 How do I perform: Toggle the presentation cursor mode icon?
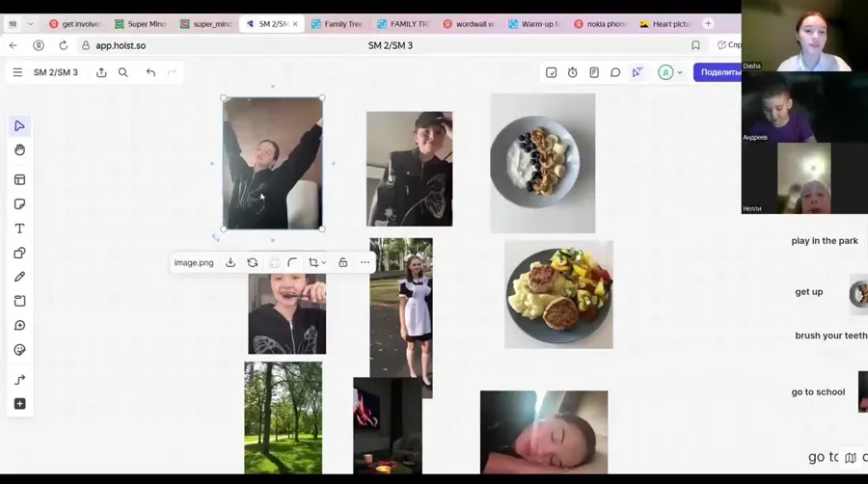pyautogui.click(x=637, y=72)
